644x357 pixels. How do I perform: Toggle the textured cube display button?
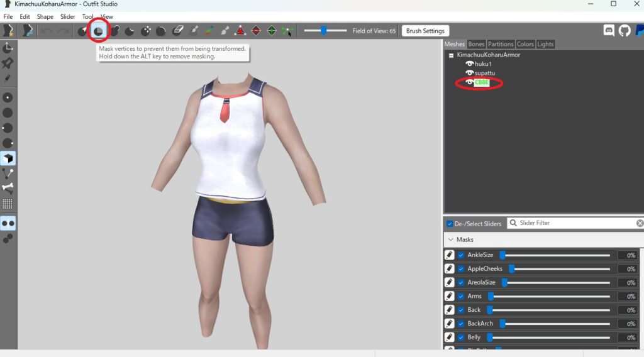pos(8,158)
